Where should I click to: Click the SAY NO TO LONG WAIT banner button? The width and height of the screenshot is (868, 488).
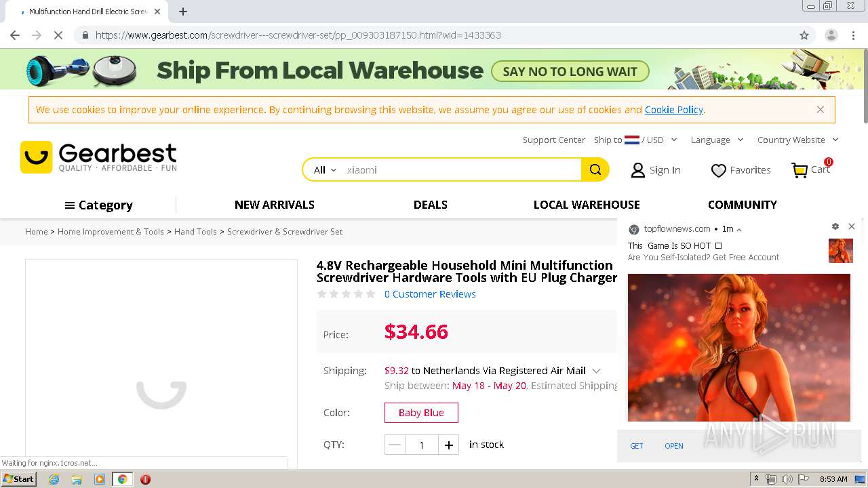pos(570,71)
